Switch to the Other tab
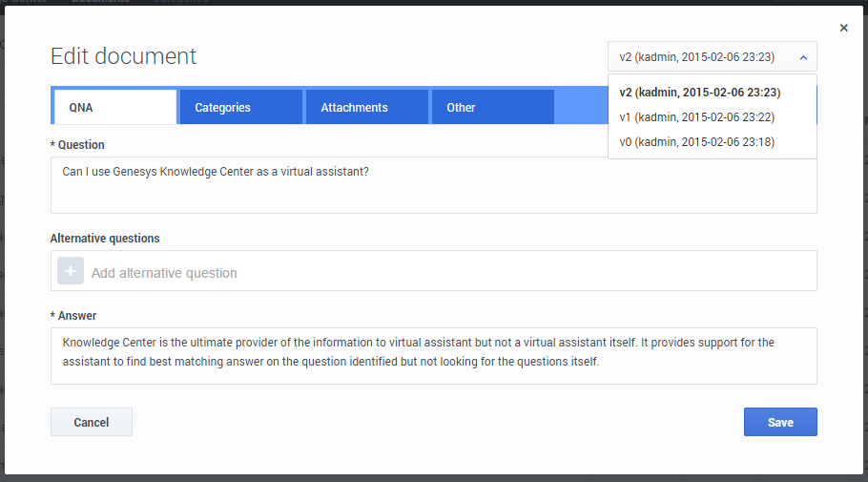This screenshot has width=868, height=482. 492,108
